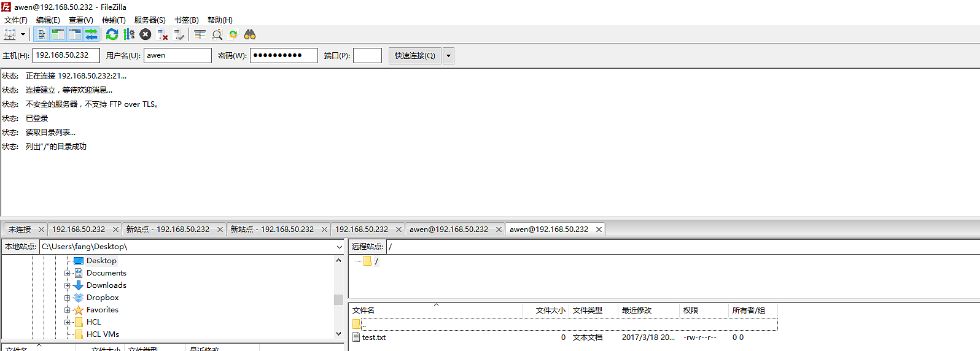Toggle transfer queue display
This screenshot has width=980, height=351.
coord(91,34)
